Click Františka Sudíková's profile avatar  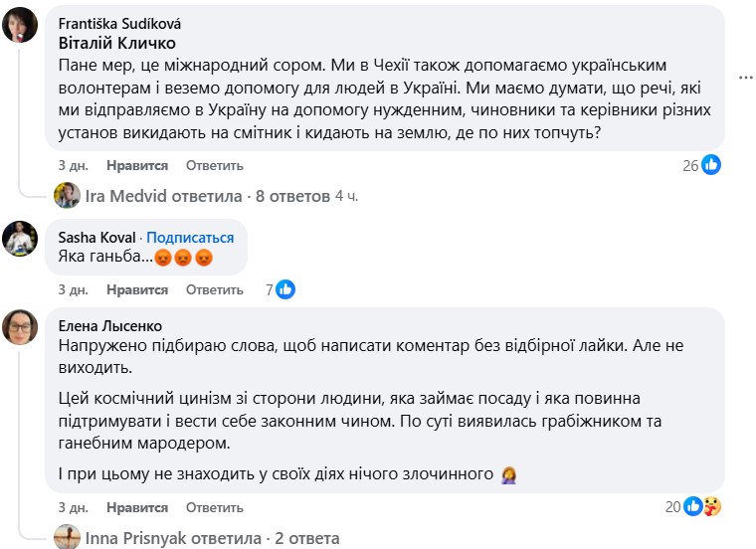[x=20, y=26]
